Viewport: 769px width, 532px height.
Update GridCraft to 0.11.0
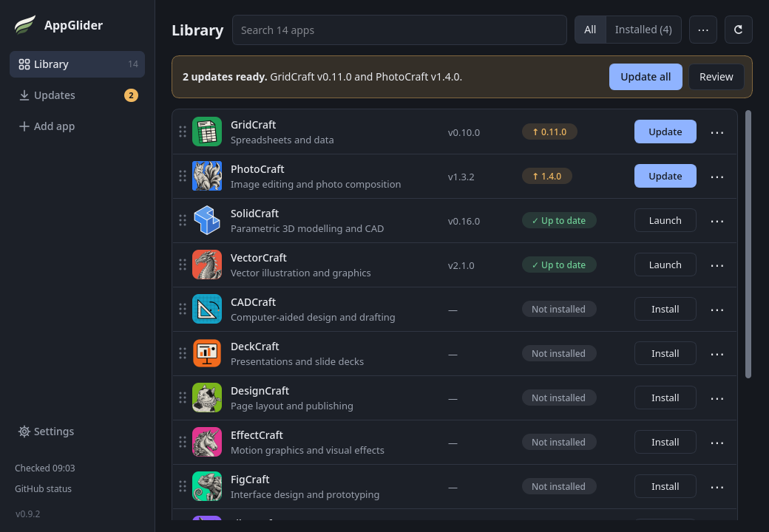tap(665, 132)
